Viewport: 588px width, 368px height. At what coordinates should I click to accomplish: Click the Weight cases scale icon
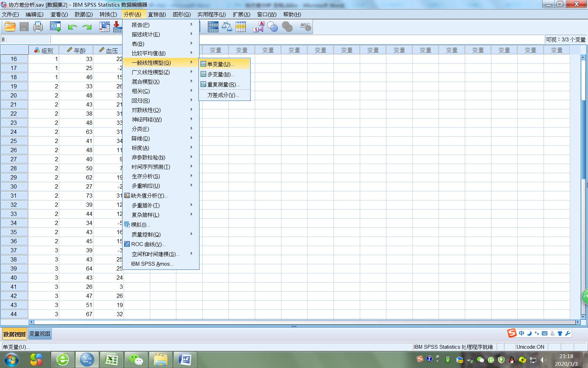[x=227, y=27]
